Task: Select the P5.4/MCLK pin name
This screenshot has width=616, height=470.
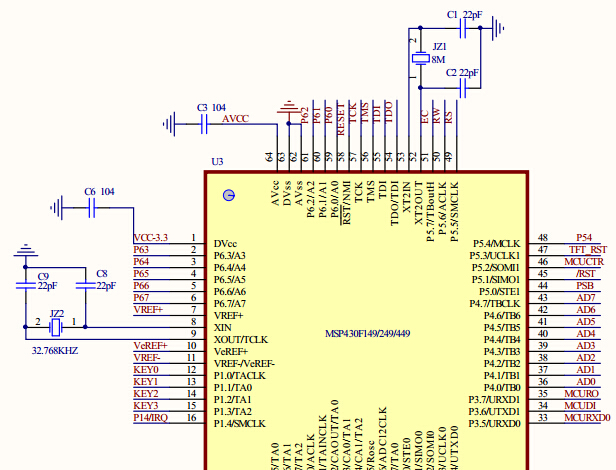Action: pyautogui.click(x=497, y=244)
